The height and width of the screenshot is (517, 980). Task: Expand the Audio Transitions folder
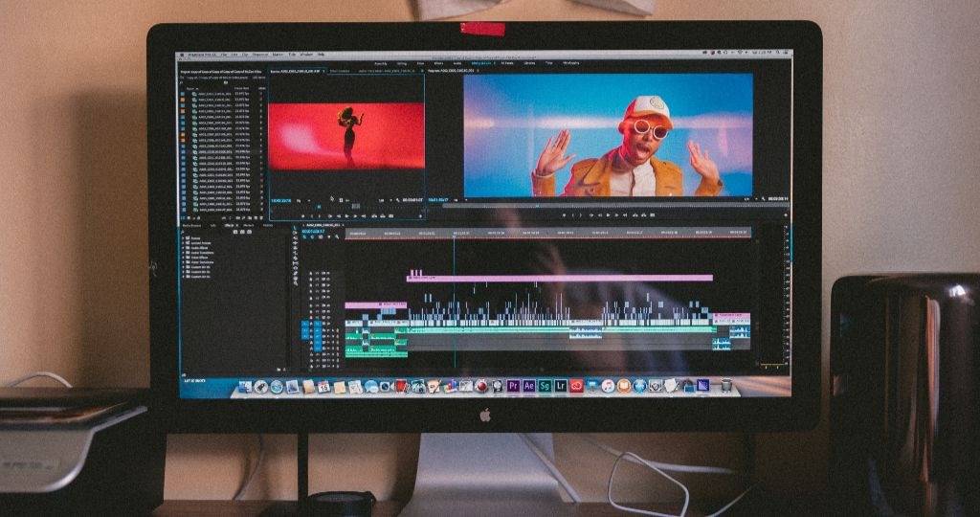183,253
